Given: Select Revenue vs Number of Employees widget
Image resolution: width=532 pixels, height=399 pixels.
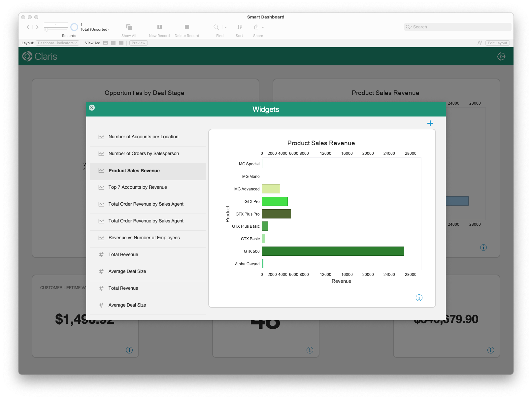Looking at the screenshot, I should pos(148,238).
